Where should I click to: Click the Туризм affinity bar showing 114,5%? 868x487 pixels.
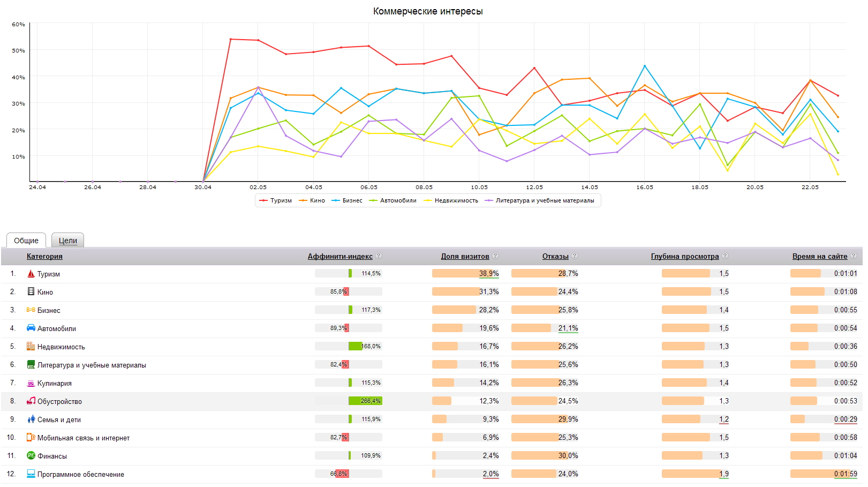click(349, 273)
